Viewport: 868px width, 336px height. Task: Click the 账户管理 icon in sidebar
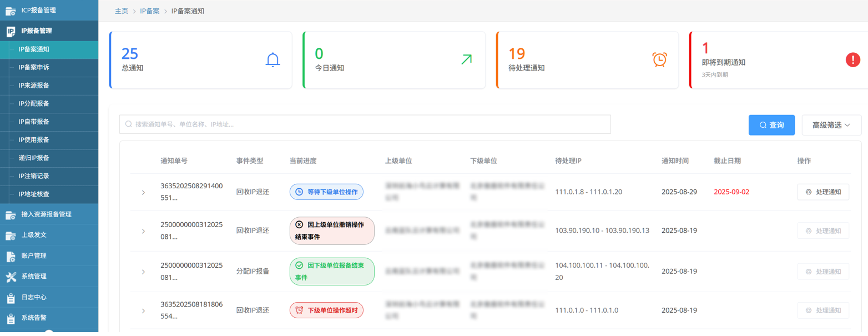(x=11, y=256)
